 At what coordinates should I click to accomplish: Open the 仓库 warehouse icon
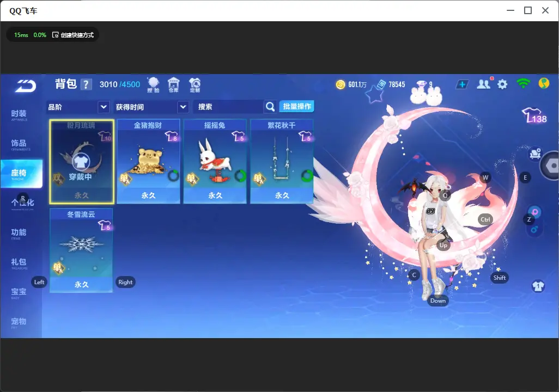tap(174, 85)
